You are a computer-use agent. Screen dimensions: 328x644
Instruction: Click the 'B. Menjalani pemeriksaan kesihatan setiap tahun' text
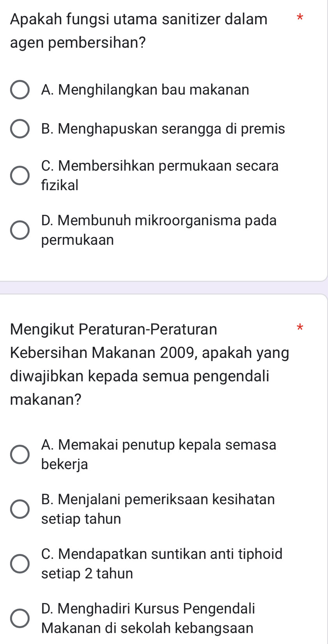coord(158,509)
